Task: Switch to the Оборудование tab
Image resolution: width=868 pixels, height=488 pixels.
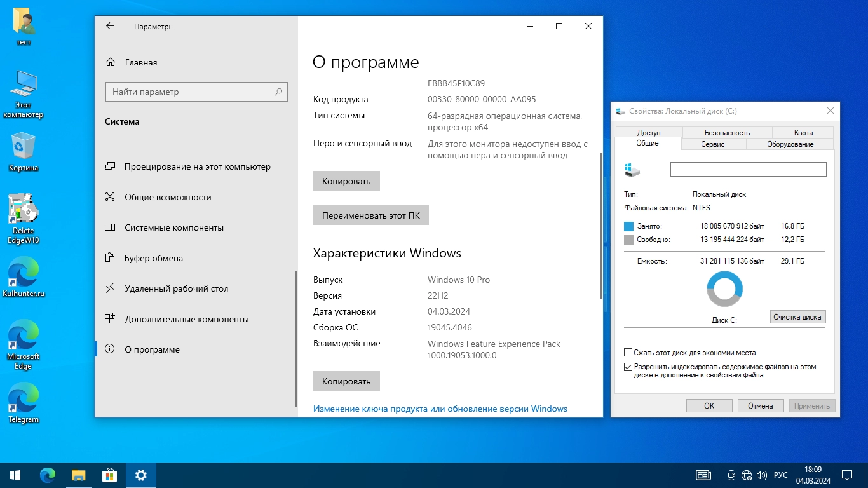Action: (790, 144)
